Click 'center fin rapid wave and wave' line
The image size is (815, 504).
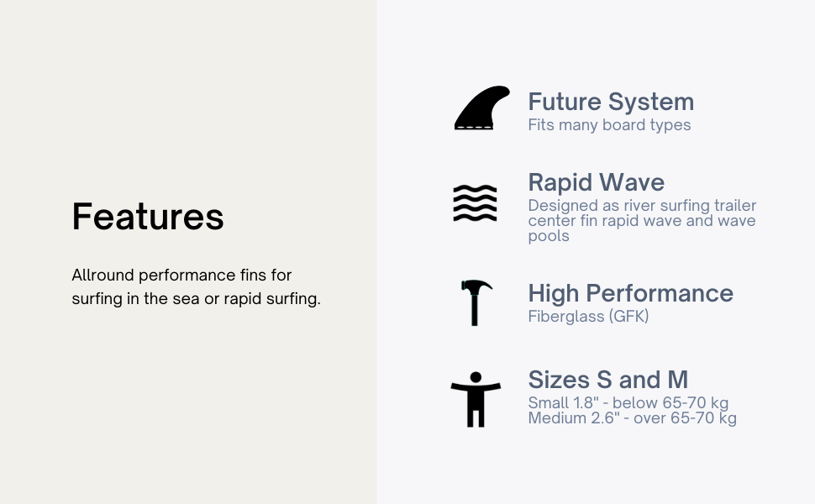tap(642, 220)
